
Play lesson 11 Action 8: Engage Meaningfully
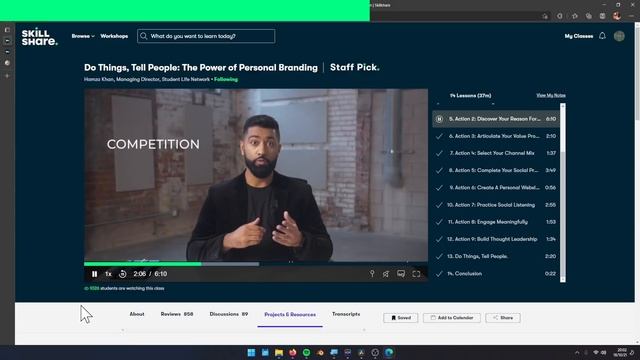[x=496, y=222]
